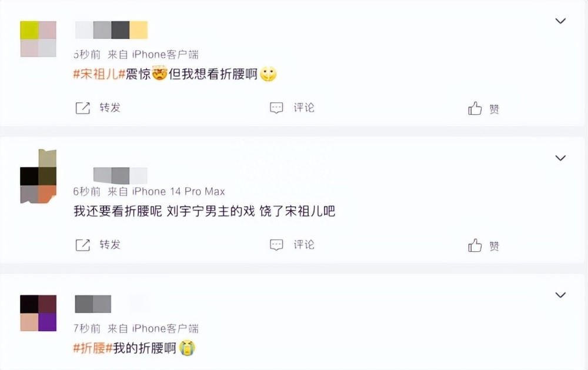Expand chevron menu on third post
This screenshot has height=370, width=588.
[560, 295]
